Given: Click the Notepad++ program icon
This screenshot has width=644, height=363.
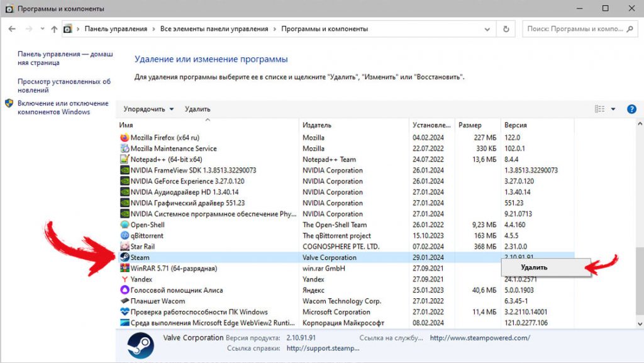Looking at the screenshot, I should click(125, 159).
